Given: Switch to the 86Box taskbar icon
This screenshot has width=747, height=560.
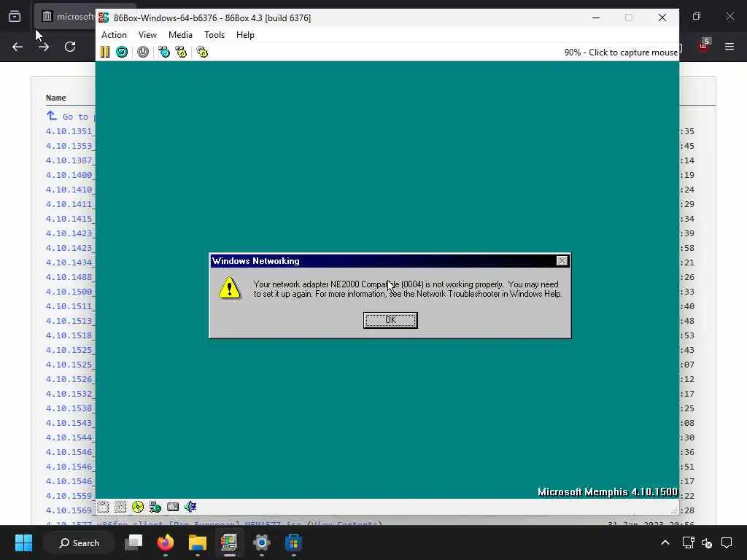Looking at the screenshot, I should pyautogui.click(x=229, y=542).
